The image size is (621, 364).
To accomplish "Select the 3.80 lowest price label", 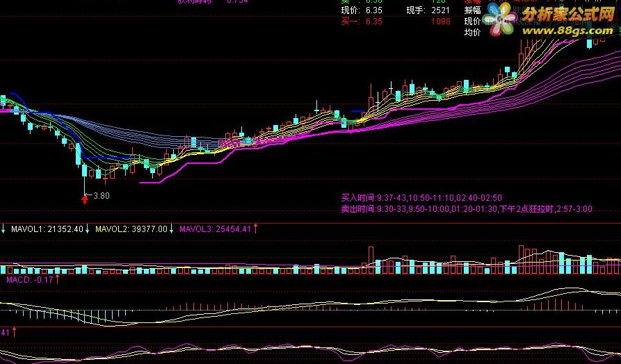I will point(102,195).
